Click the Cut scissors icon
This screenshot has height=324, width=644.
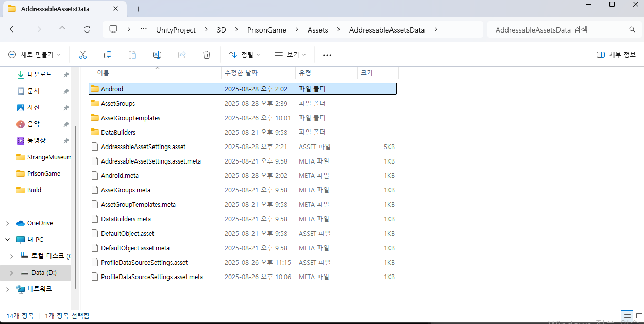point(82,55)
